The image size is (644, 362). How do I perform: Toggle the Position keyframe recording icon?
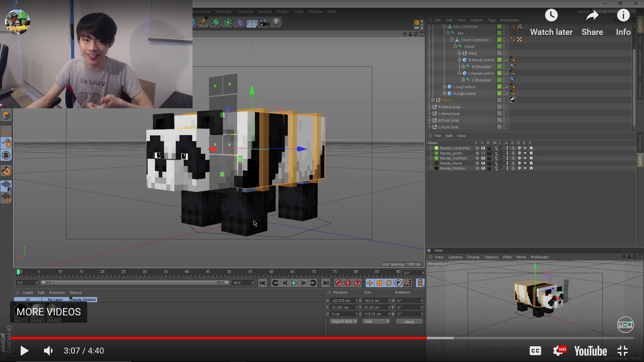370,283
